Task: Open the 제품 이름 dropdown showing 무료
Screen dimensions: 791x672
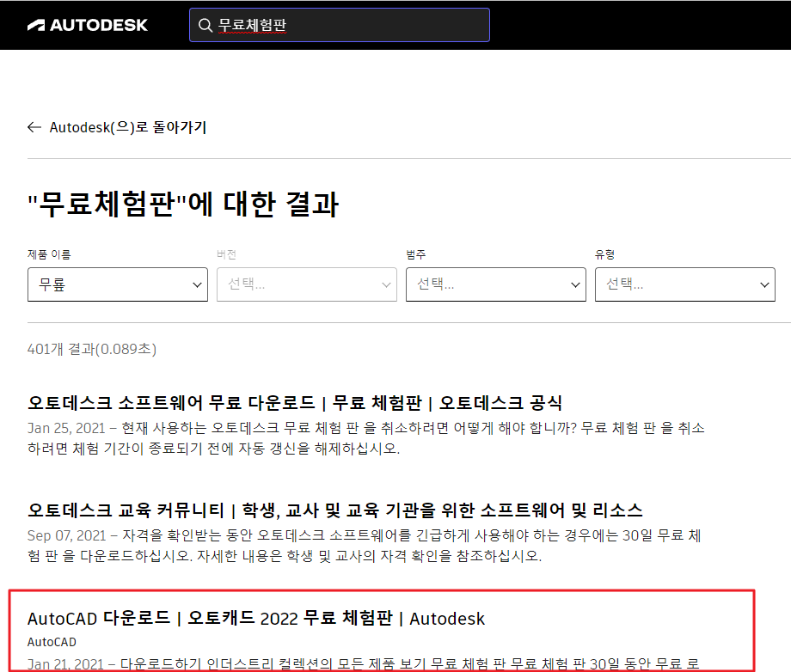Action: pyautogui.click(x=118, y=284)
